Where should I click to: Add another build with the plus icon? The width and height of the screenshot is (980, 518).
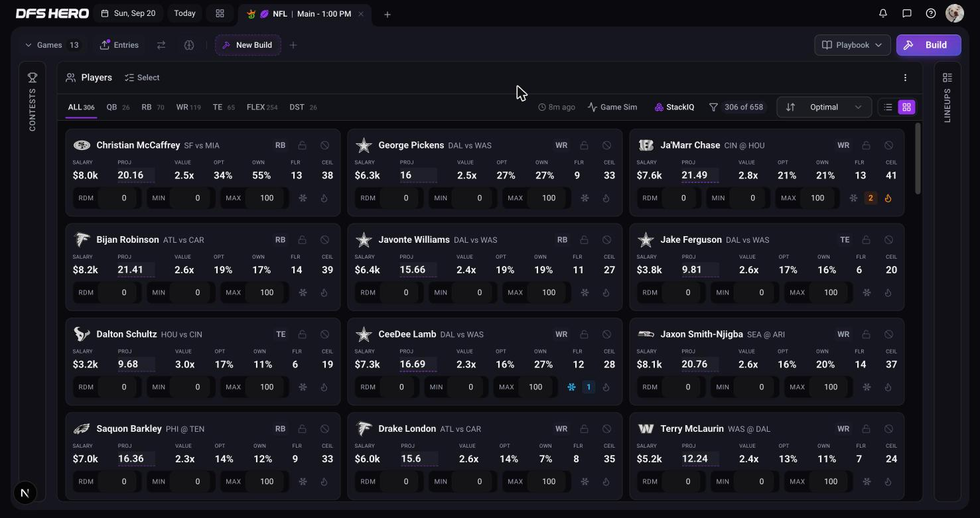tap(293, 45)
